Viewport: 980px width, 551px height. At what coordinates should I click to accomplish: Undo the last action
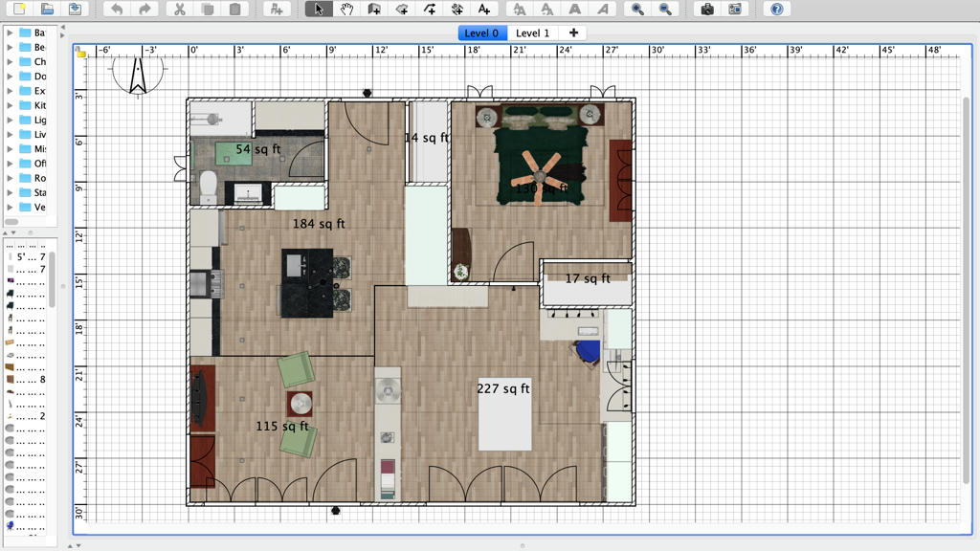pos(116,9)
